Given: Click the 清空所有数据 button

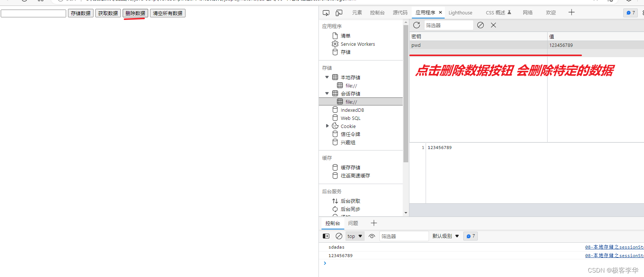Looking at the screenshot, I should tap(167, 13).
